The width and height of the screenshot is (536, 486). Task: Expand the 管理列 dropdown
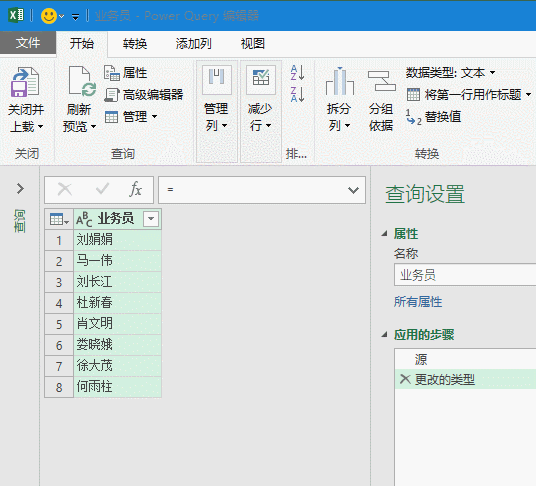pyautogui.click(x=224, y=126)
